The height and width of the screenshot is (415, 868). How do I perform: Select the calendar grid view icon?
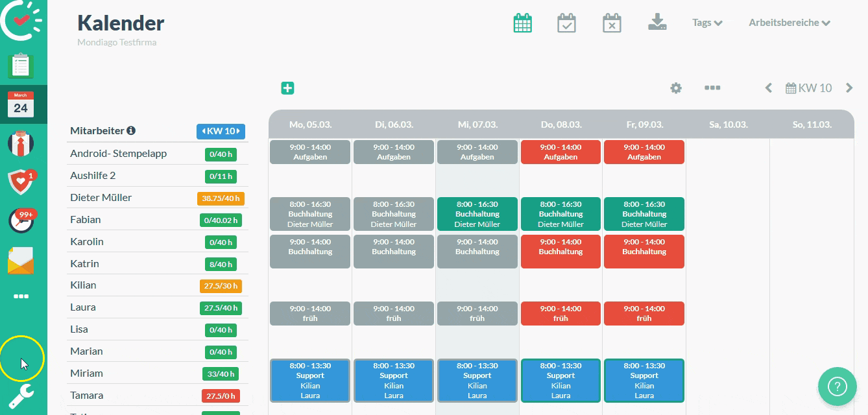click(x=522, y=23)
